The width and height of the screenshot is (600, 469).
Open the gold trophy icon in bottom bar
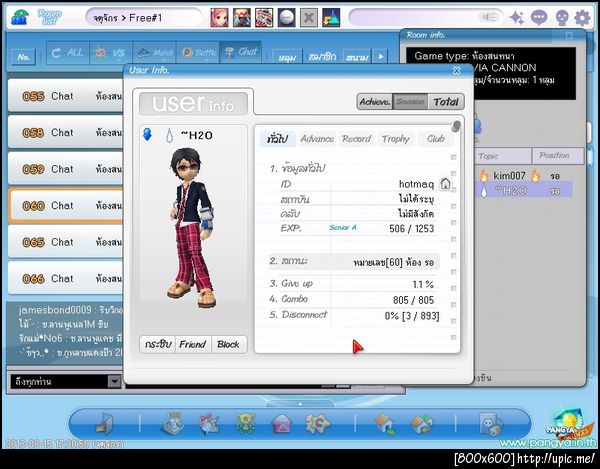(x=245, y=423)
